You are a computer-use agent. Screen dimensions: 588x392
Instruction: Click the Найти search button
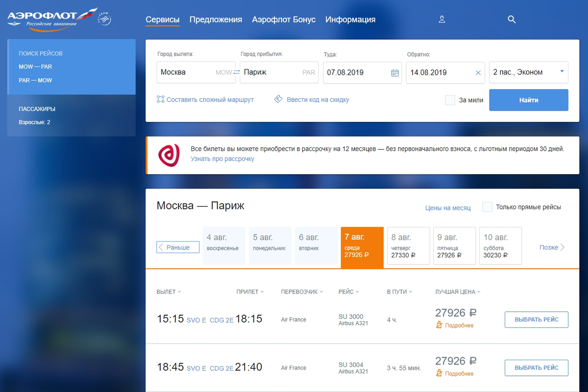pyautogui.click(x=529, y=100)
